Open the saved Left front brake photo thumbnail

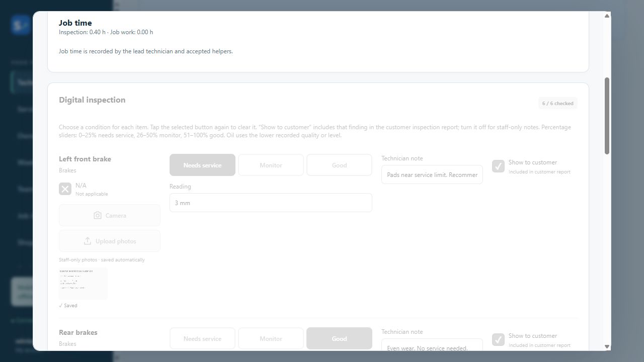point(83,284)
